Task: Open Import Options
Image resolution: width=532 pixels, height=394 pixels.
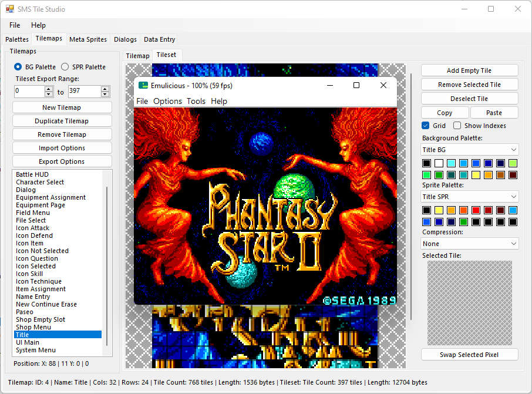Action: [x=62, y=149]
